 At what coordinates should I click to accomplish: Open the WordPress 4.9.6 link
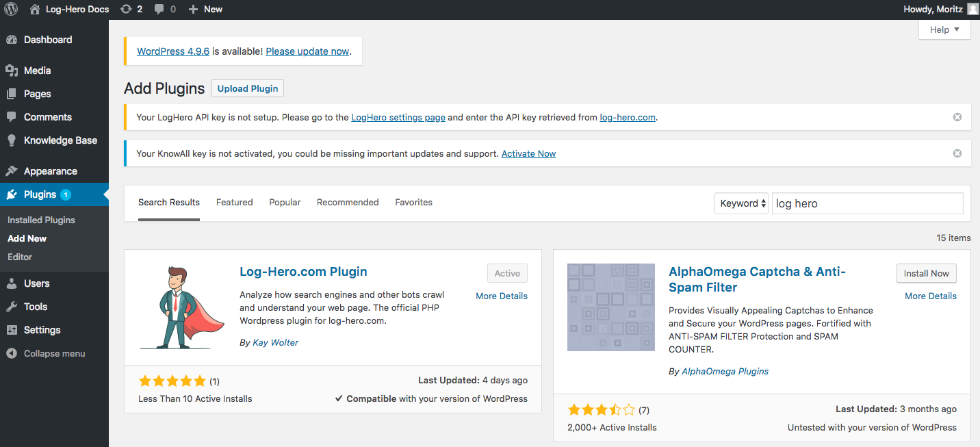pos(173,51)
